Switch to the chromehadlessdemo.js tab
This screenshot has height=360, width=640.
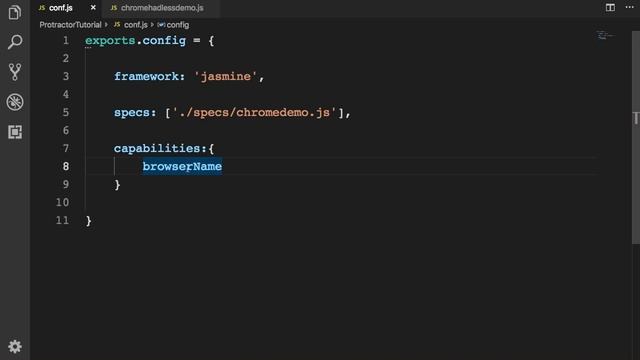pyautogui.click(x=162, y=8)
